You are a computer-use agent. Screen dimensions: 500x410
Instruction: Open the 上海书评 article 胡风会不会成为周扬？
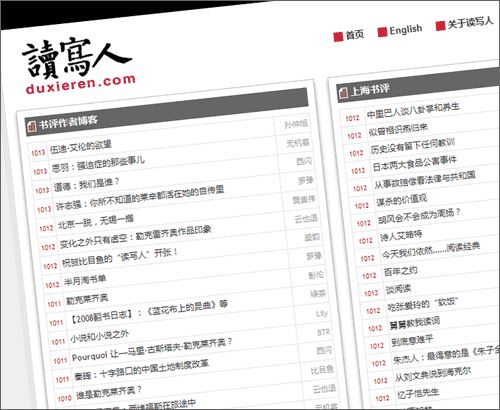419,216
